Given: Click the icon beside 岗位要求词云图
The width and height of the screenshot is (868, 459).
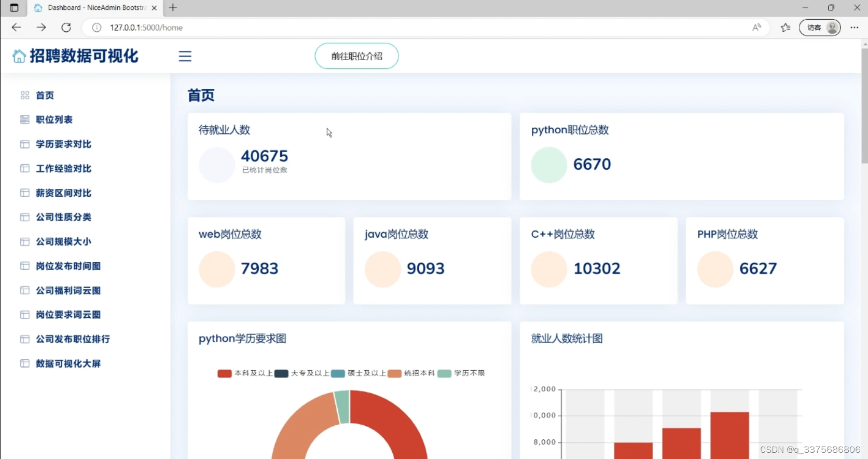Looking at the screenshot, I should click(25, 315).
